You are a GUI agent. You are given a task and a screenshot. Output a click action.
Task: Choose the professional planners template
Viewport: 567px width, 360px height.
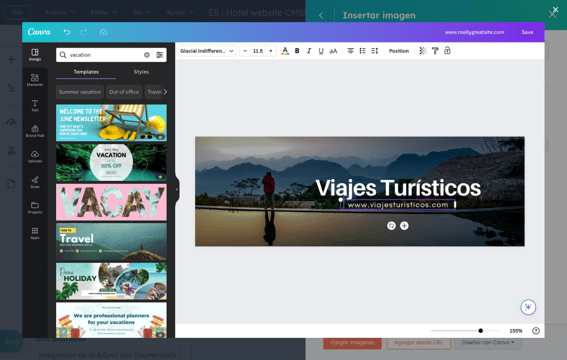111,320
